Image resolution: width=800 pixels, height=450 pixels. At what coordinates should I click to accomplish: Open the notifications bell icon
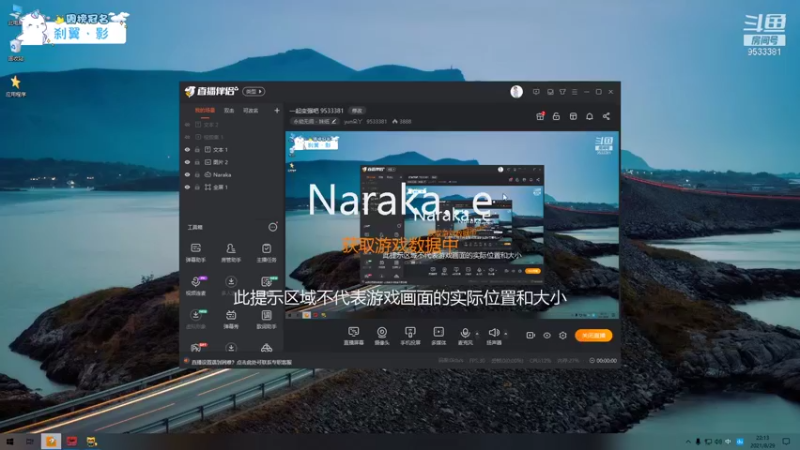(589, 116)
